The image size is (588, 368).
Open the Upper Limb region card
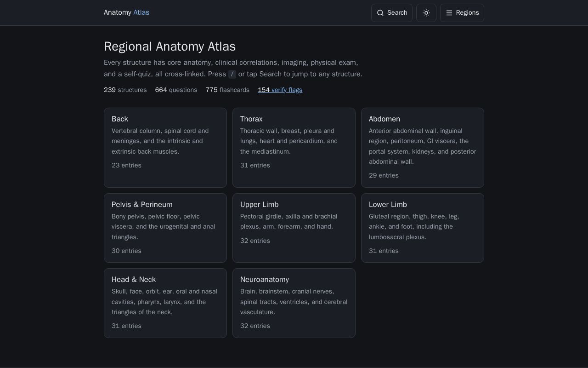tap(294, 228)
